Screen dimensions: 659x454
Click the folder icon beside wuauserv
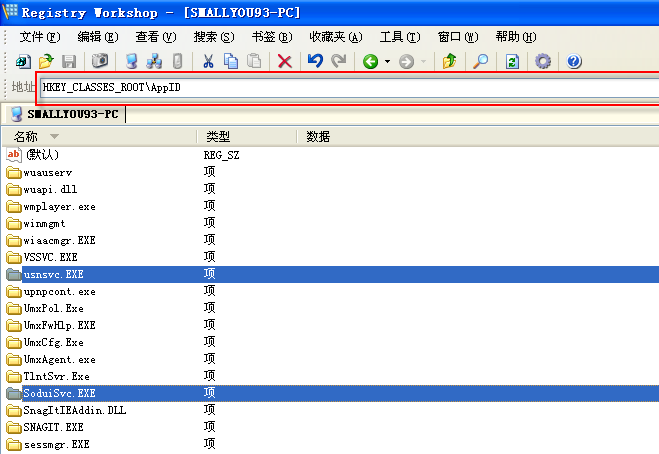14,173
